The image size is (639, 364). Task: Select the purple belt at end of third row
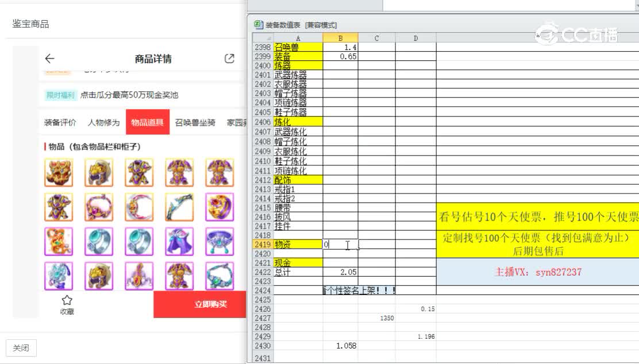(220, 242)
